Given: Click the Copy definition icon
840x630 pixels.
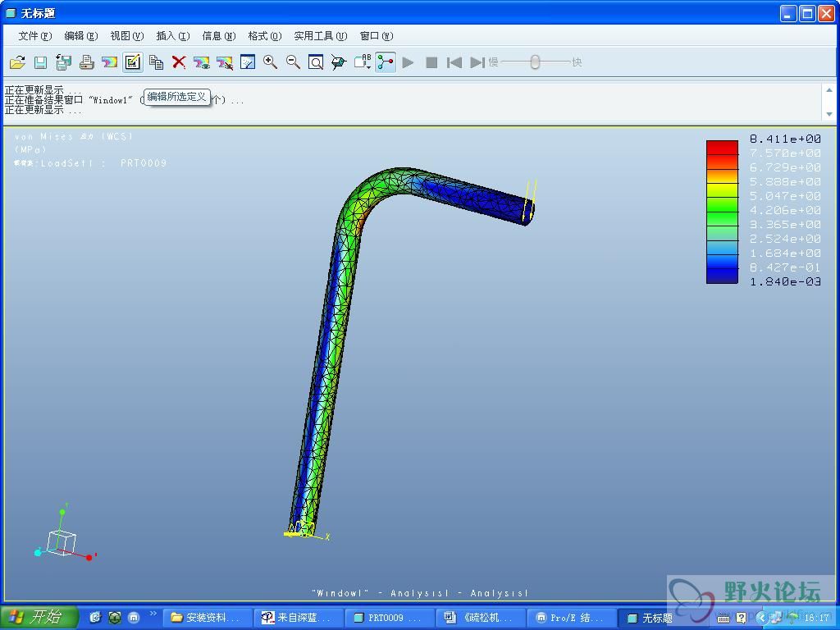Looking at the screenshot, I should tap(156, 62).
